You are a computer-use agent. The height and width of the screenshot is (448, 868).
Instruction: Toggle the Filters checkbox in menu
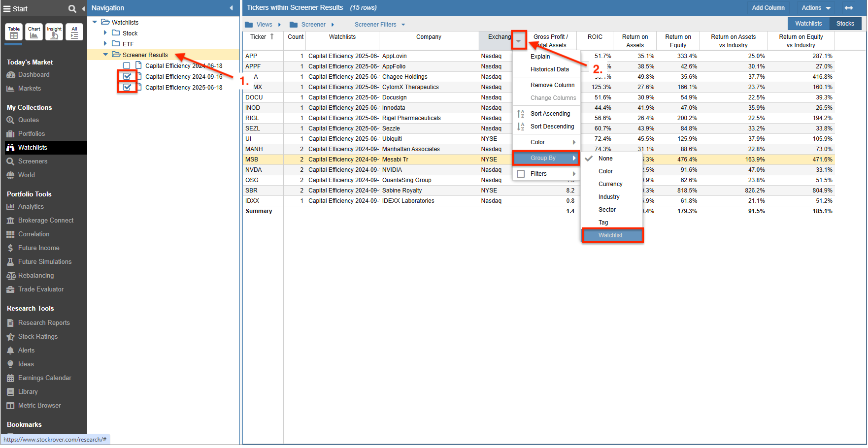[521, 174]
